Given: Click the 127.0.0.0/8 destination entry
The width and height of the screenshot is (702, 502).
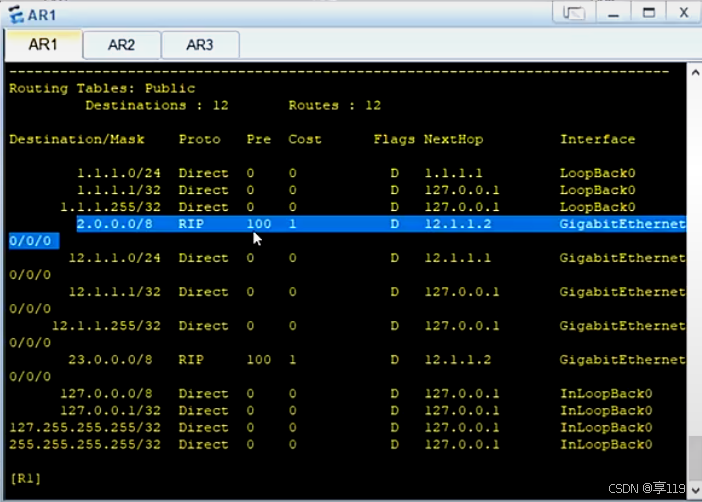Looking at the screenshot, I should tap(106, 394).
